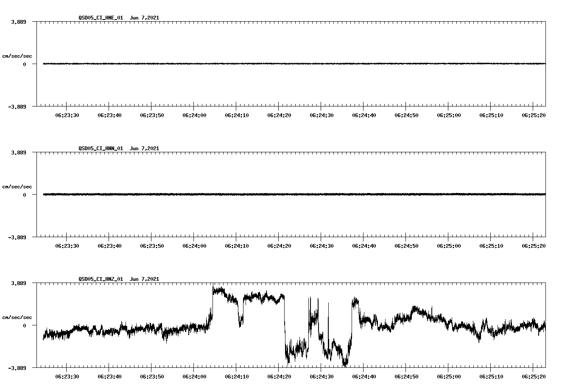This screenshot has height=392, width=576.
Task: Click 06:24:40 time label under HNZ plot
Action: point(364,377)
